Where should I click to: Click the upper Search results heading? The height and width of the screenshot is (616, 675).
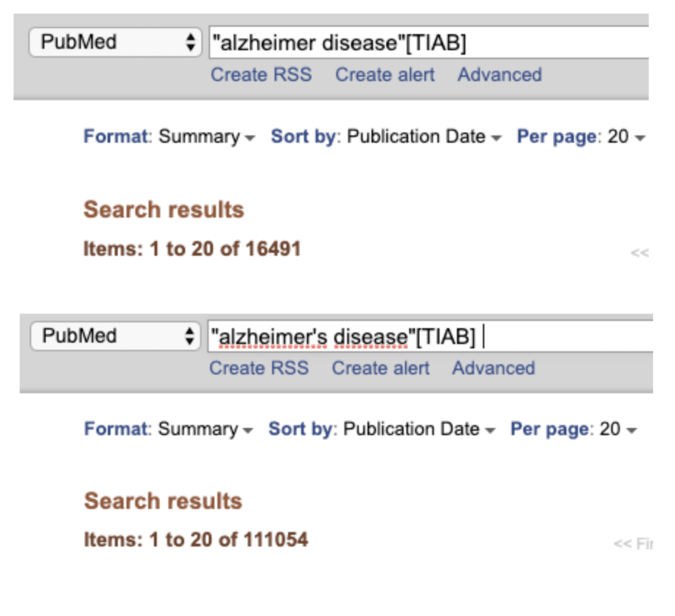[x=163, y=210]
